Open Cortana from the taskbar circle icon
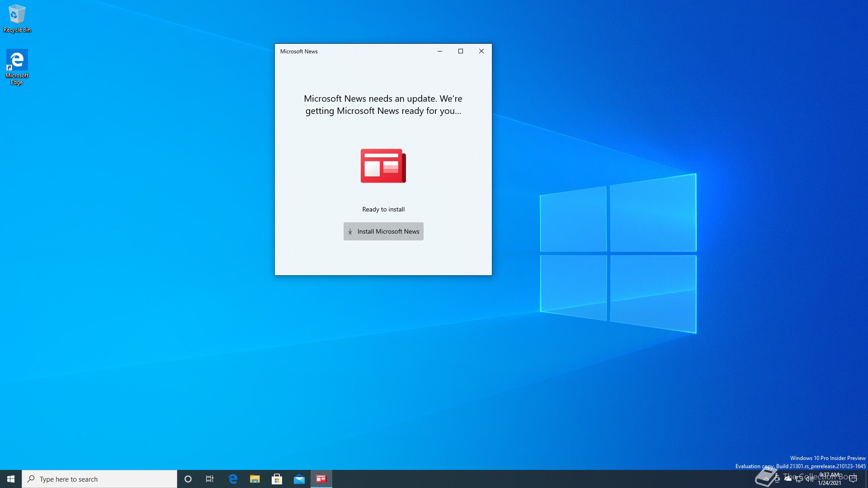 click(x=188, y=479)
